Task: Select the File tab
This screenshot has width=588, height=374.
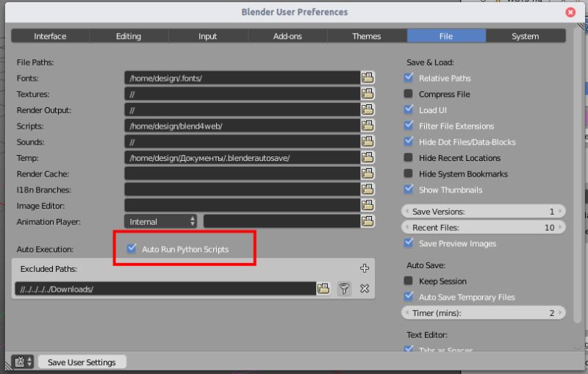Action: coord(446,36)
